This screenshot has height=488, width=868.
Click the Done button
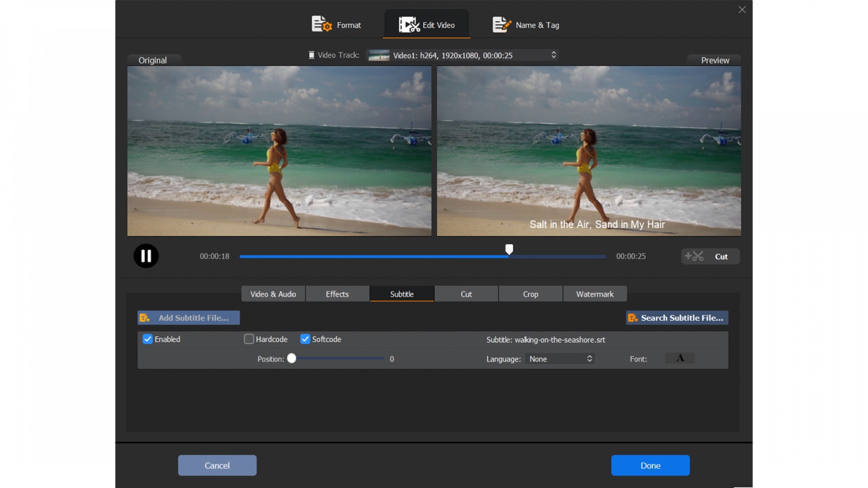click(650, 465)
